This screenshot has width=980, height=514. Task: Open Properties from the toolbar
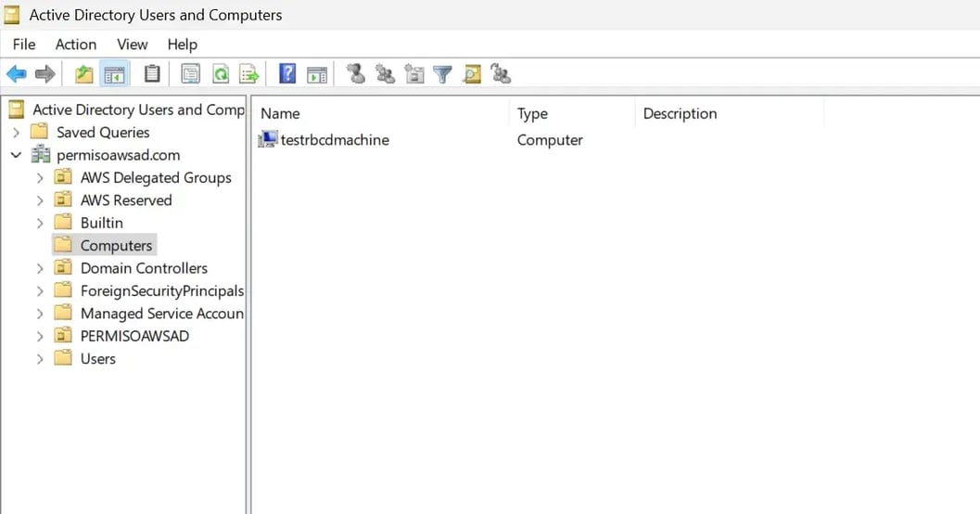click(x=191, y=74)
